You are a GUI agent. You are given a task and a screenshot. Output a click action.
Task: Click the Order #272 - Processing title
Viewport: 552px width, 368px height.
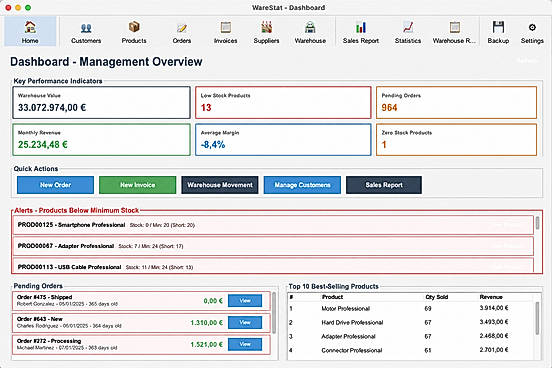(x=49, y=341)
